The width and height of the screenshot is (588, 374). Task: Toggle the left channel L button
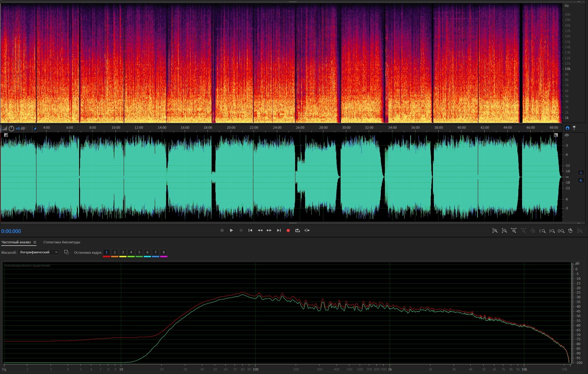pos(581,172)
